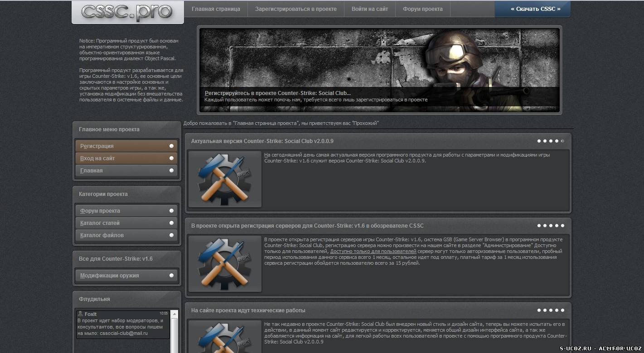Open Каталог статей sidebar item
This screenshot has width=644, height=353.
coord(126,223)
